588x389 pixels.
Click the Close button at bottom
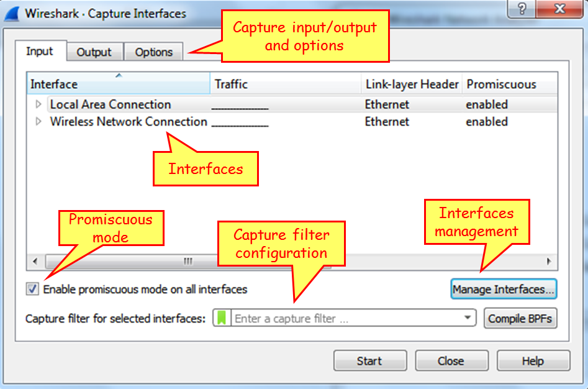(x=451, y=361)
